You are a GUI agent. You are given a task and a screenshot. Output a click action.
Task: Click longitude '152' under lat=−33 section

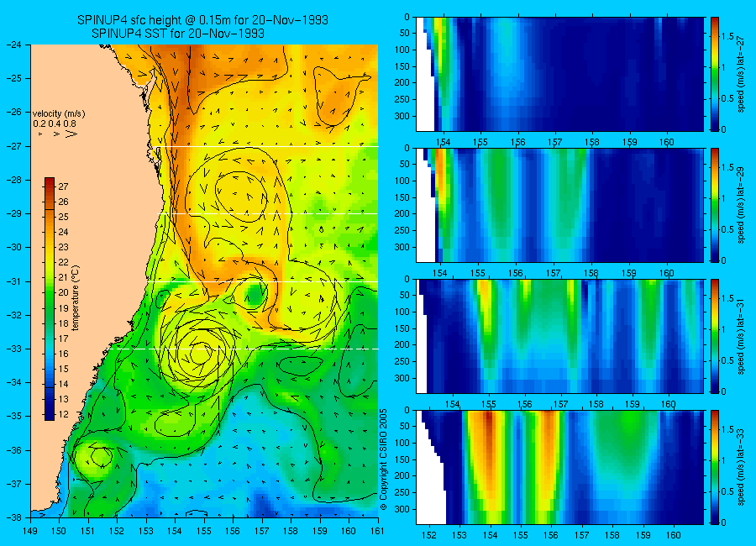point(428,535)
